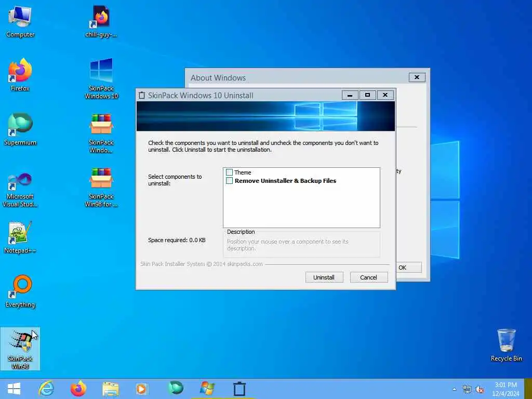Open the Computer desktop icon
The width and height of the screenshot is (532, 399).
tap(20, 22)
